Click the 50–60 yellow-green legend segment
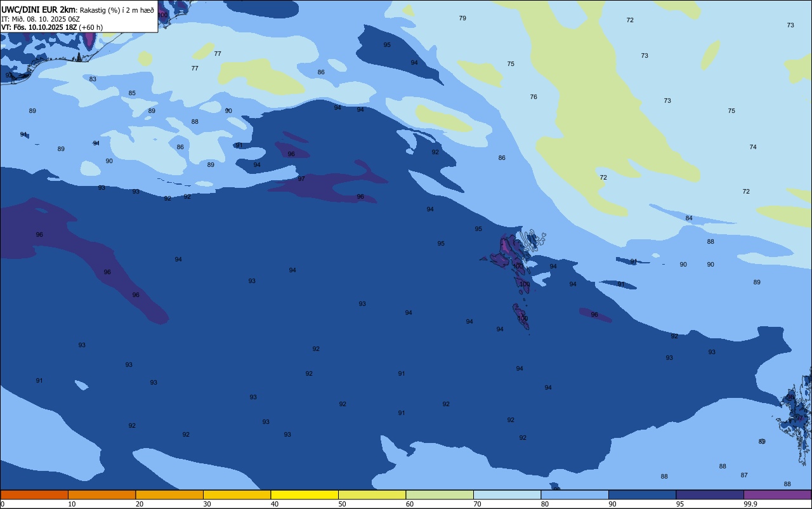The image size is (812, 509). click(x=372, y=494)
